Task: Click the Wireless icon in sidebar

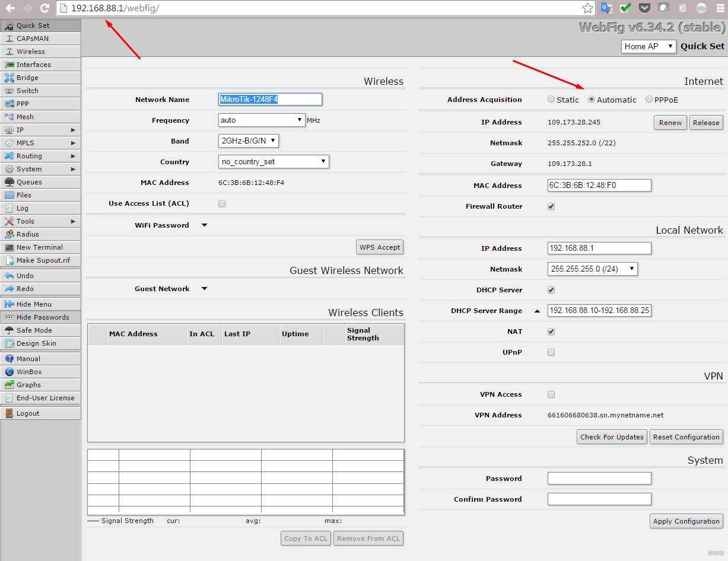Action: click(9, 52)
